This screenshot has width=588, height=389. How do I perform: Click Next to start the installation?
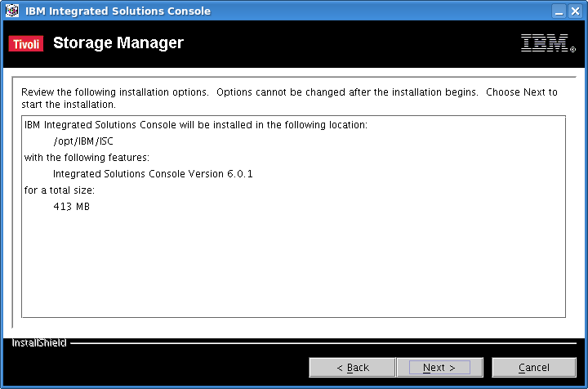[439, 367]
